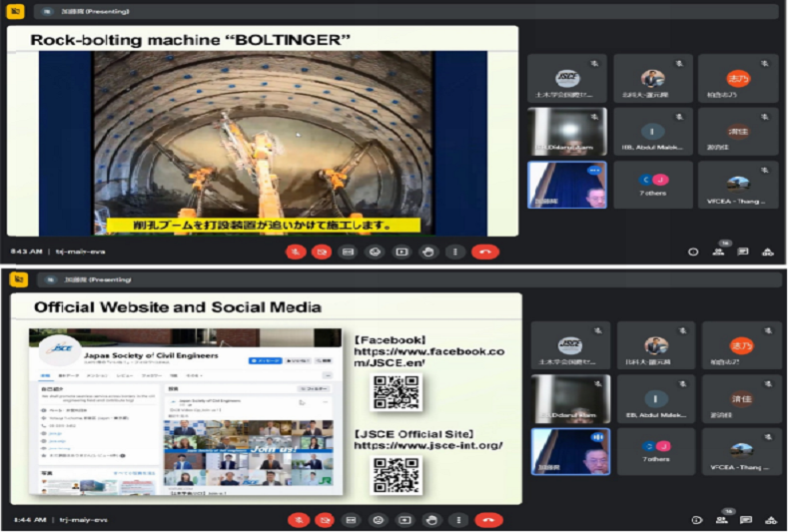
Task: Click the JSCE Official Site QR code
Action: [396, 475]
